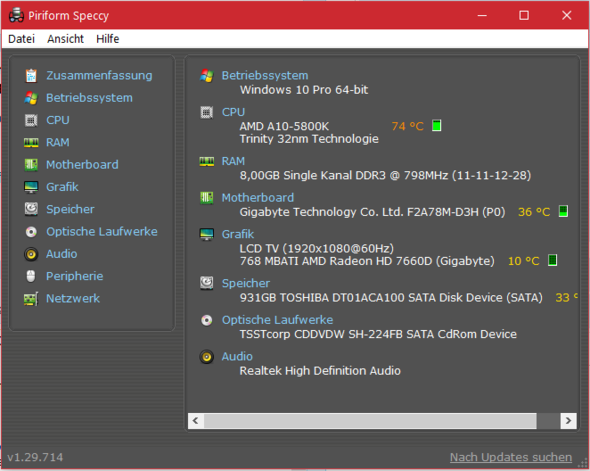Screen dimensions: 590x471
Task: Select Peripherie in the sidebar
Action: (x=75, y=276)
